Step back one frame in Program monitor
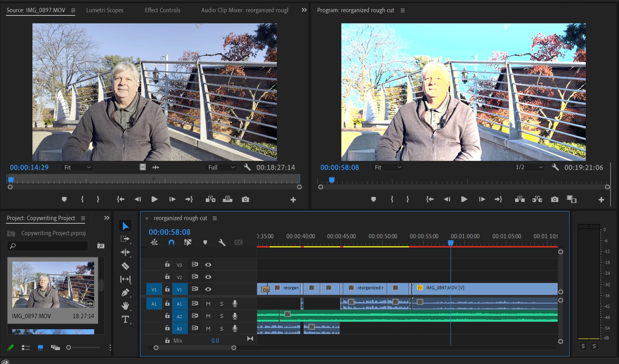619x364 pixels. point(447,199)
